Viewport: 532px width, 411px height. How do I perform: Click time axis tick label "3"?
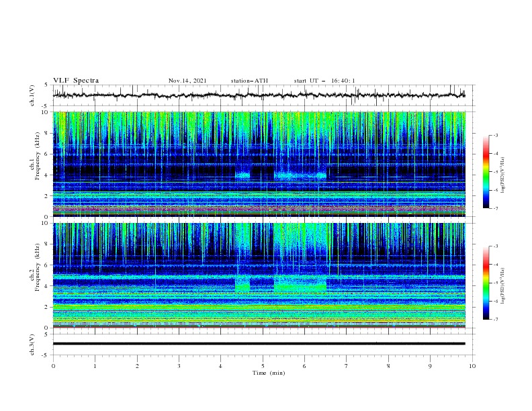(179, 366)
